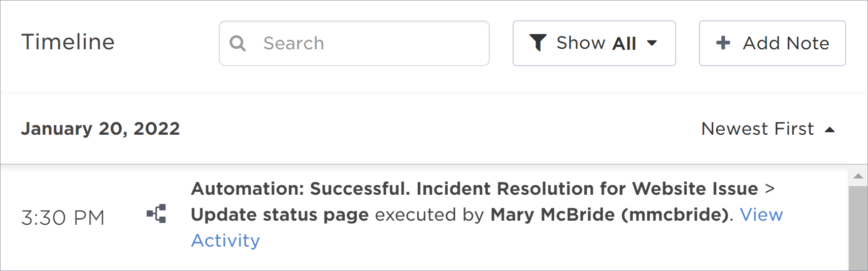Click the January 20, 2022 date header
The width and height of the screenshot is (868, 271).
[x=101, y=129]
